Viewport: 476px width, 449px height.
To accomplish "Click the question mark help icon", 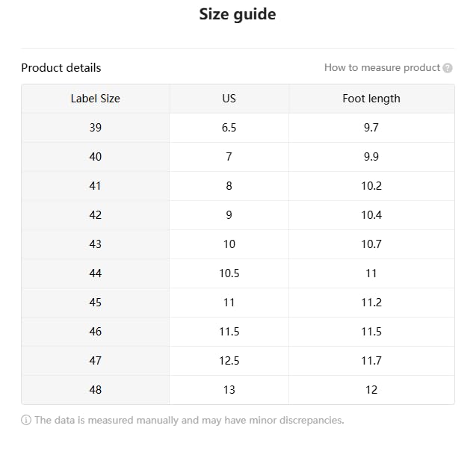I will coord(448,68).
